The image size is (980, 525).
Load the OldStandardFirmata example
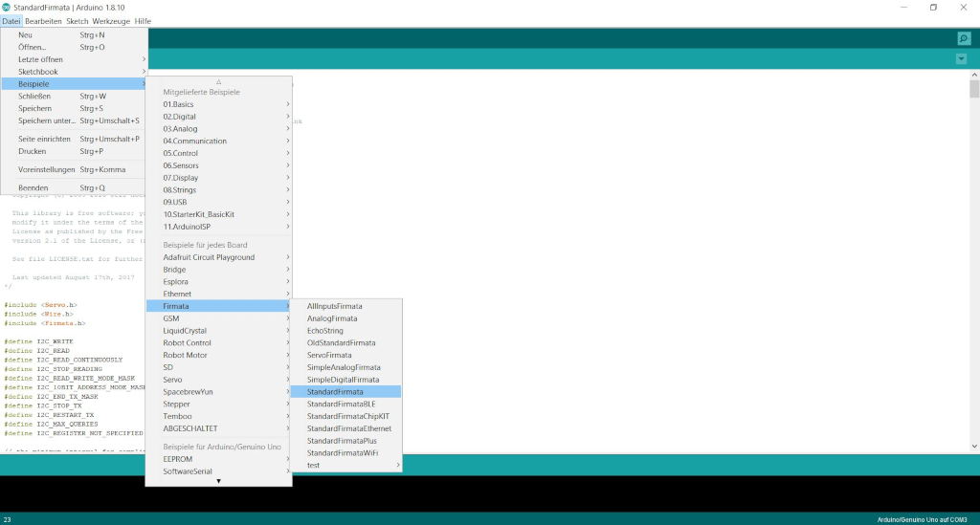tap(345, 342)
